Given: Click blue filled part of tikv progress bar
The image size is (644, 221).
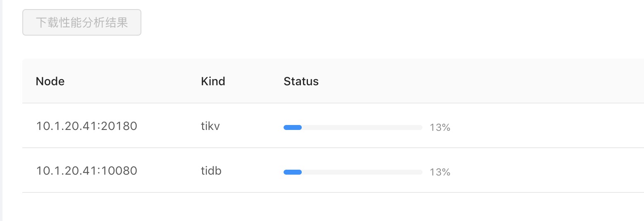Looking at the screenshot, I should point(293,127).
